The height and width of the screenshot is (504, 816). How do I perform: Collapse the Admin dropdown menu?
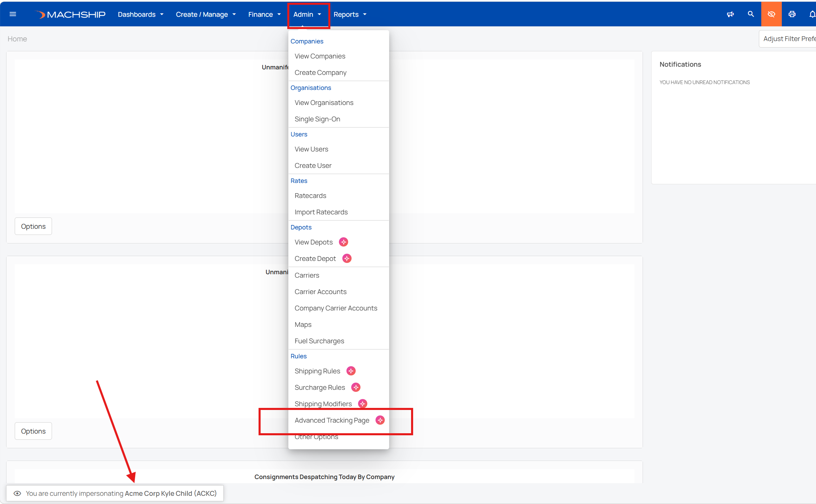[307, 14]
